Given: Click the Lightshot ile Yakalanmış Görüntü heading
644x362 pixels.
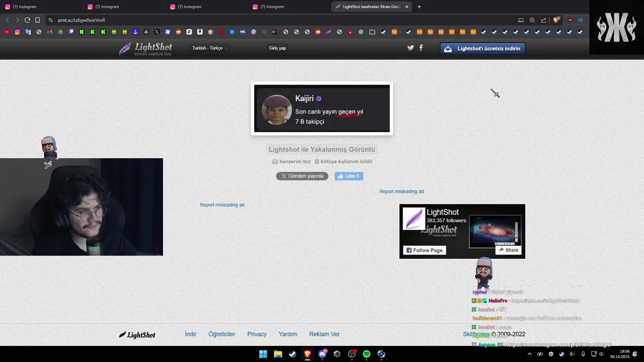Looking at the screenshot, I should pos(322,149).
